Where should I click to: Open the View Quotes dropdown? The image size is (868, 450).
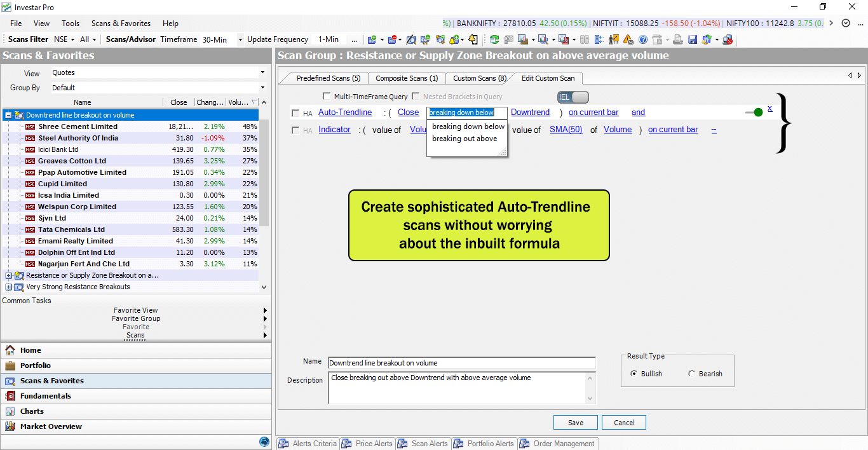pos(262,72)
